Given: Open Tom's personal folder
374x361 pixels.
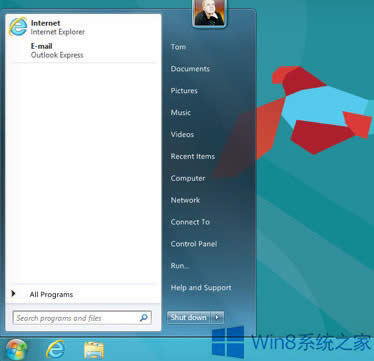Looking at the screenshot, I should click(x=178, y=47).
